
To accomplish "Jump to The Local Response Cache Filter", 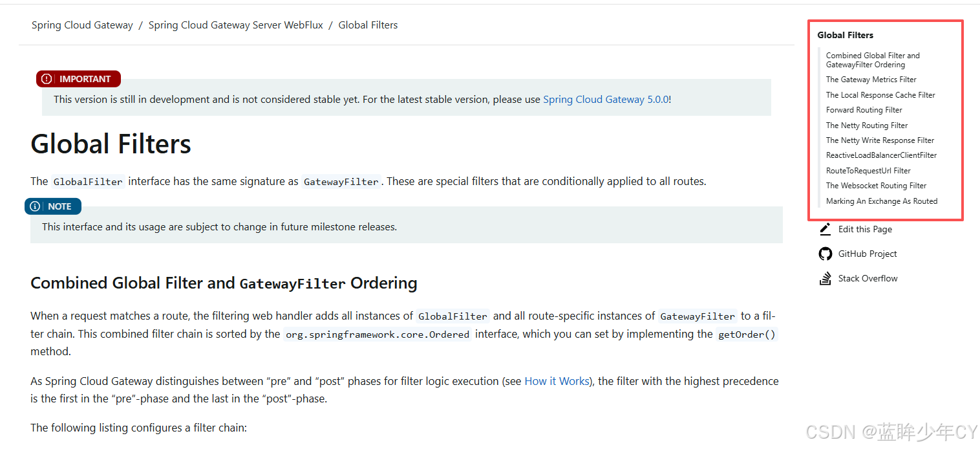I will click(x=880, y=95).
